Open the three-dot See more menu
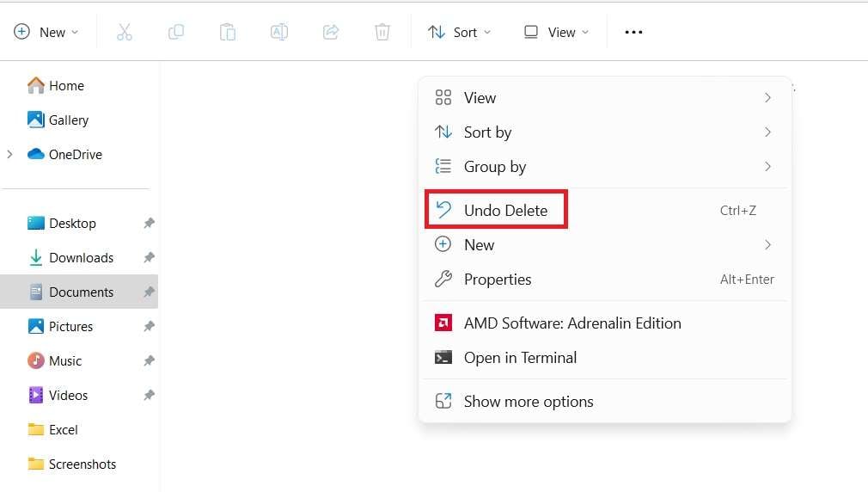The image size is (868, 492). (633, 32)
